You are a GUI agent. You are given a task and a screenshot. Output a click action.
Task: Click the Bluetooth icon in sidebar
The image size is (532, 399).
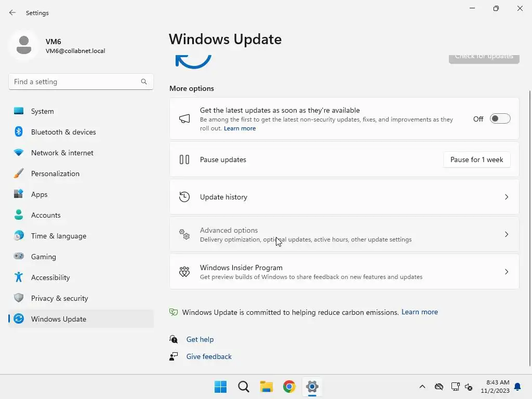point(19,131)
